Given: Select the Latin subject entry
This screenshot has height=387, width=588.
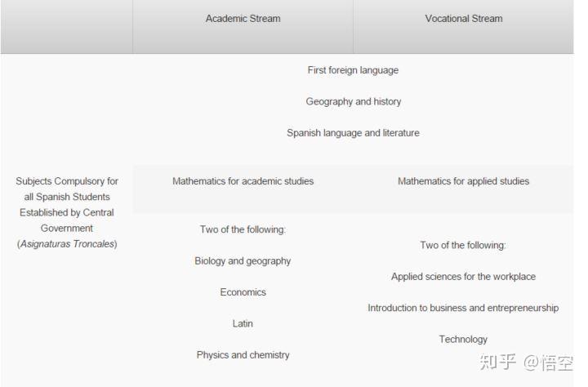Looking at the screenshot, I should [243, 324].
